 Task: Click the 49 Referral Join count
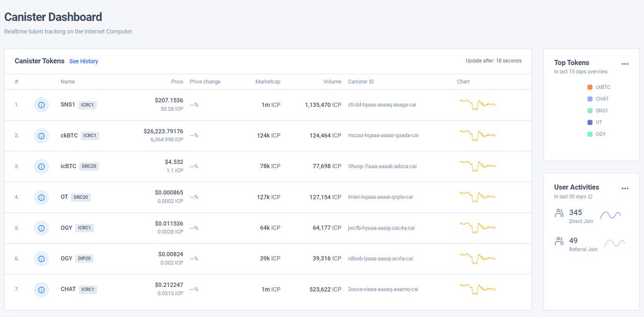click(x=574, y=241)
